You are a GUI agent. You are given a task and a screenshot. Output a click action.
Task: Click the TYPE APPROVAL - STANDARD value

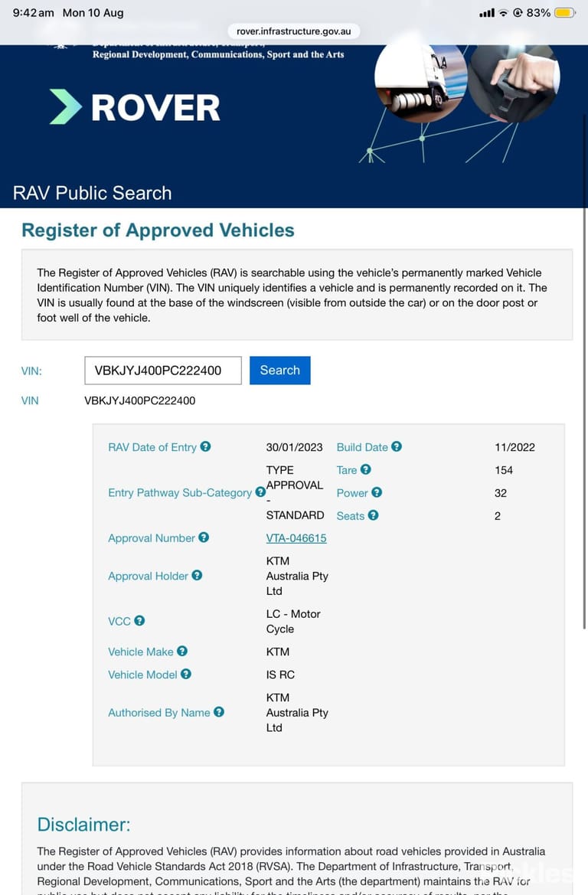coord(295,492)
